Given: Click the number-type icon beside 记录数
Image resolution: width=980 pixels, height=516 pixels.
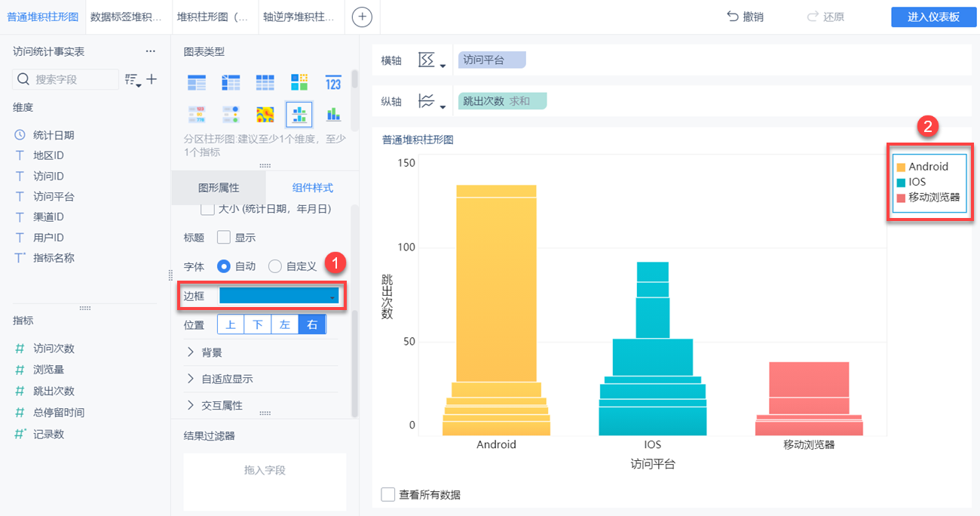Looking at the screenshot, I should tap(20, 434).
